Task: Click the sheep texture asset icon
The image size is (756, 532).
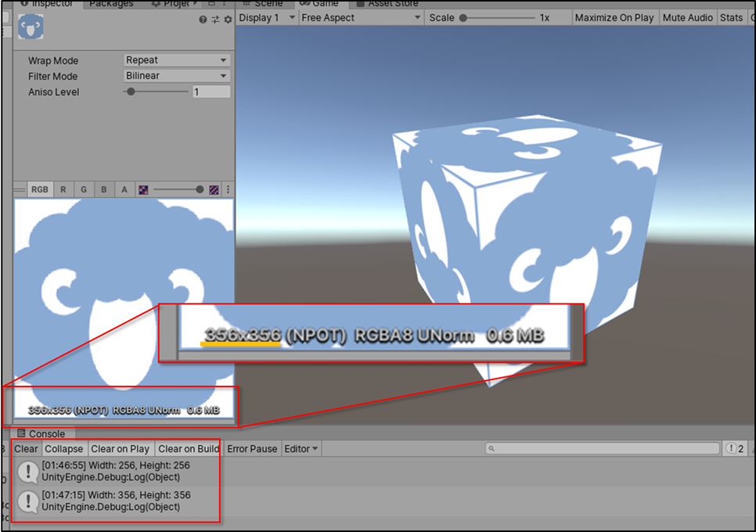Action: click(x=31, y=27)
